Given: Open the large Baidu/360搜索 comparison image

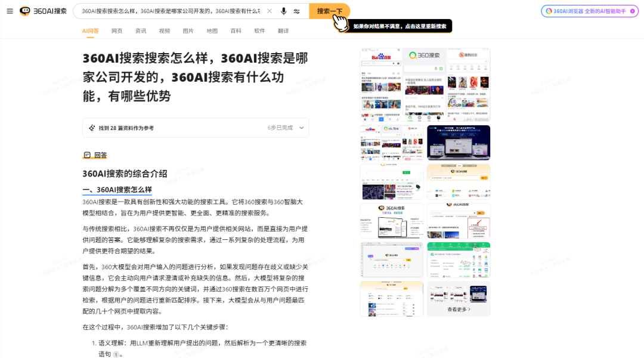Looking at the screenshot, I should [x=425, y=85].
